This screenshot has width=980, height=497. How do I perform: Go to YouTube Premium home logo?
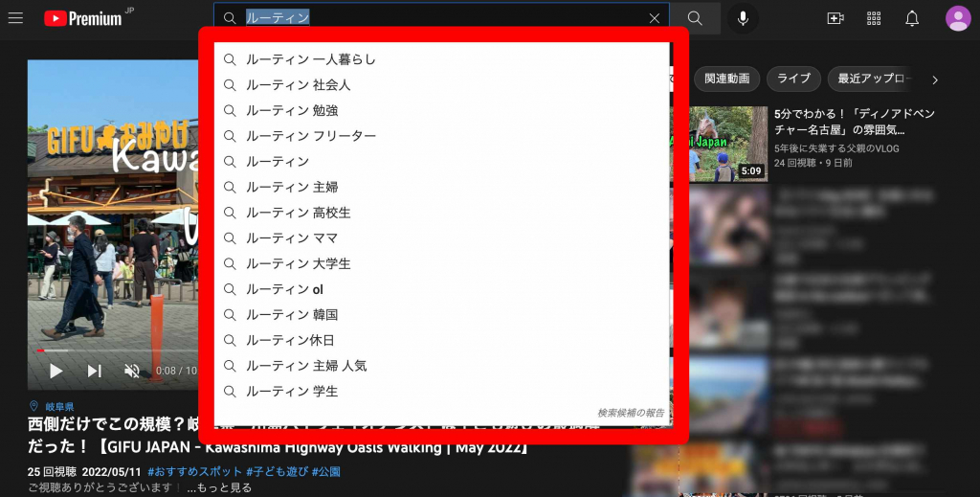click(83, 18)
